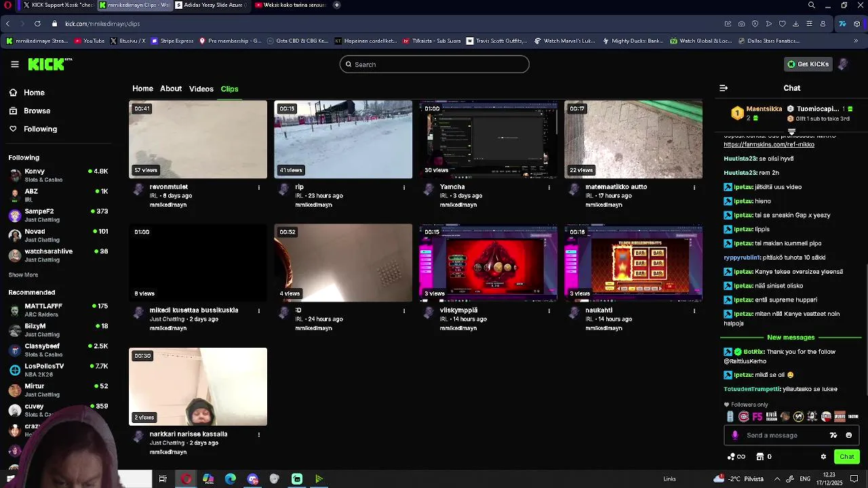The height and width of the screenshot is (488, 868).
Task: Open options menu for matemaatikko autto clip
Action: click(x=694, y=188)
